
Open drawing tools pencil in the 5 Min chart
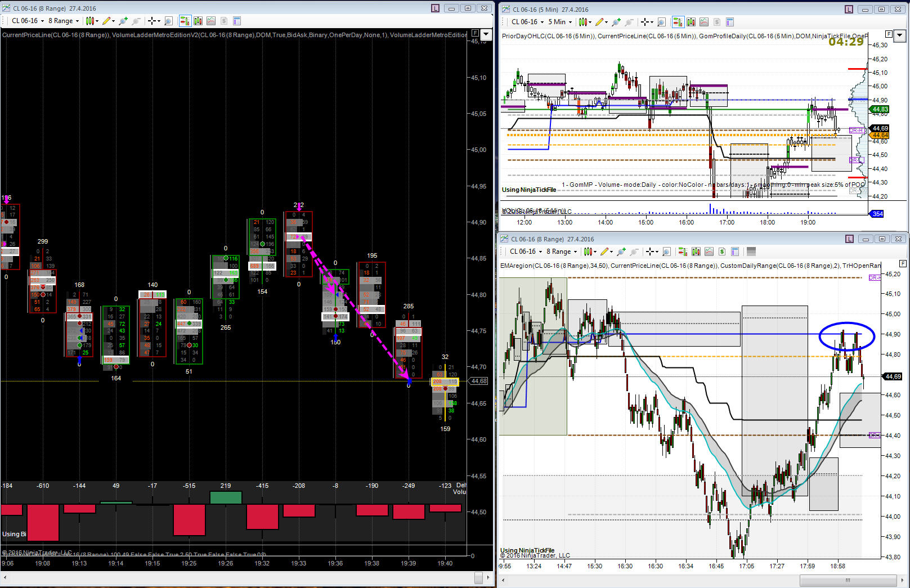pyautogui.click(x=602, y=22)
